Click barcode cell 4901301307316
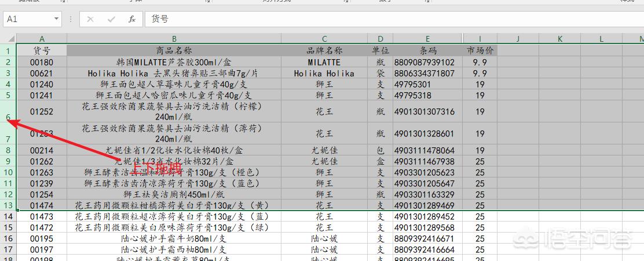The height and width of the screenshot is (261, 644). coord(427,112)
